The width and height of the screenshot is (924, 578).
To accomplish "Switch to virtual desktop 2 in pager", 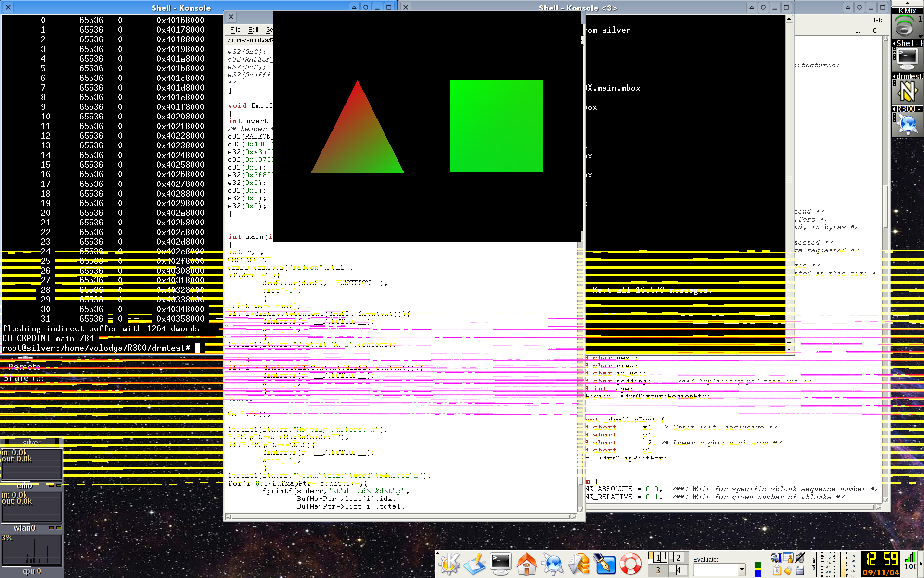I will [678, 557].
